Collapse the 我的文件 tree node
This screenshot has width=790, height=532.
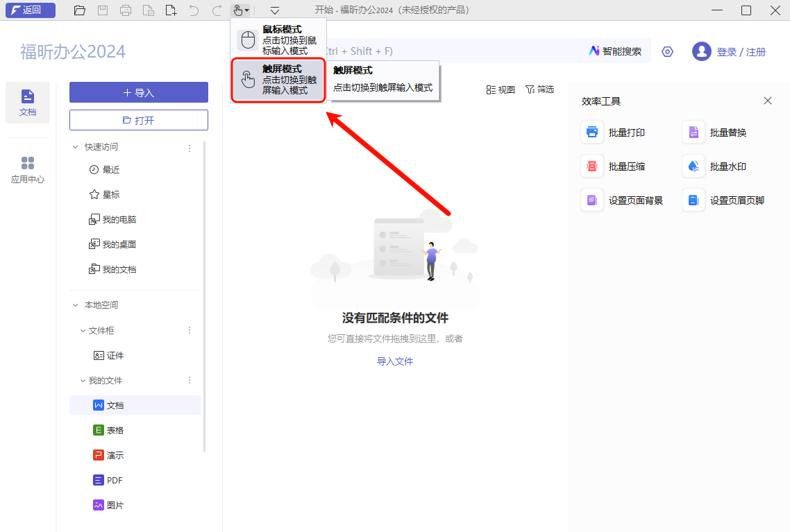[x=83, y=381]
